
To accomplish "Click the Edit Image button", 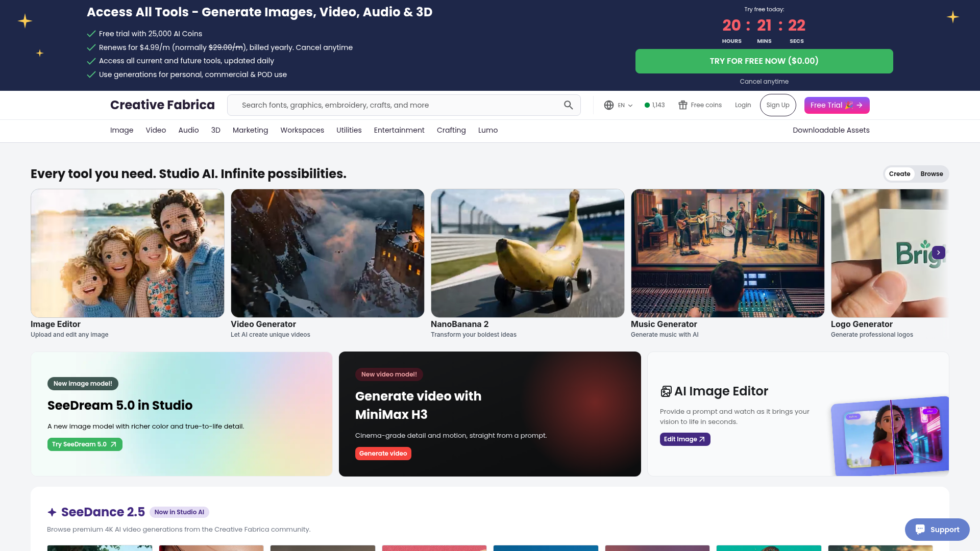I will 685,439.
